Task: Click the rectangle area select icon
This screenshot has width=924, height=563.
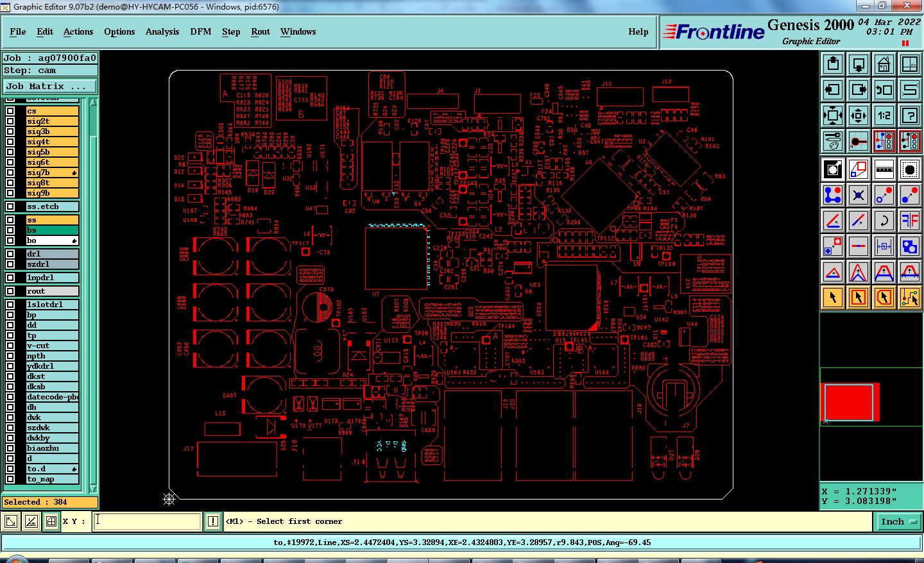Action: click(x=859, y=298)
